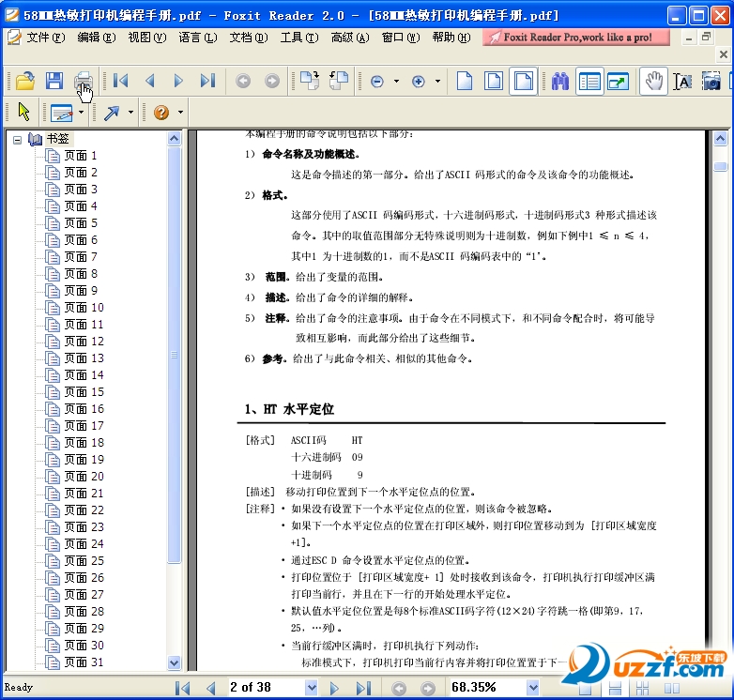Open a file with the folder icon
Screen dimensions: 734x700
25,81
